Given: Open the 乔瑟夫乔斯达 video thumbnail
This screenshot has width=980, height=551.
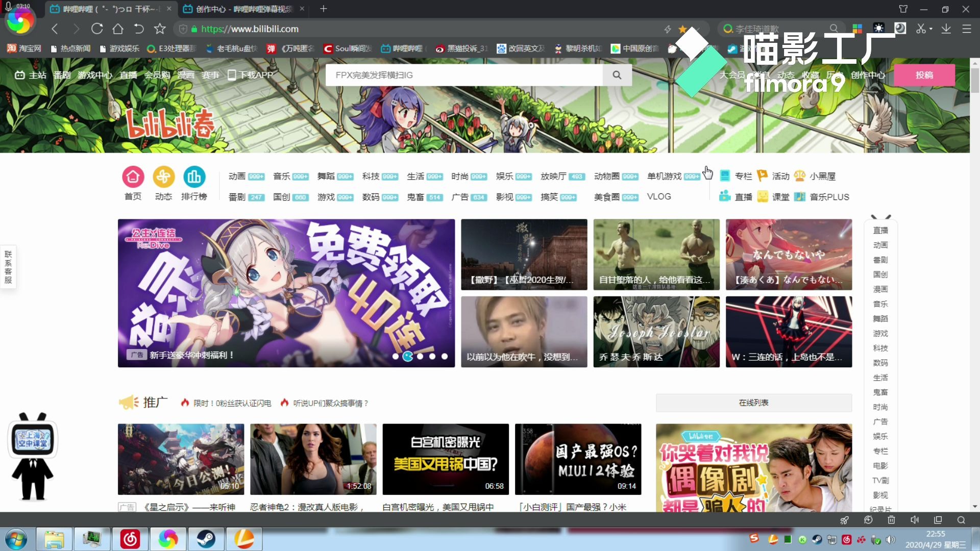Looking at the screenshot, I should click(656, 332).
